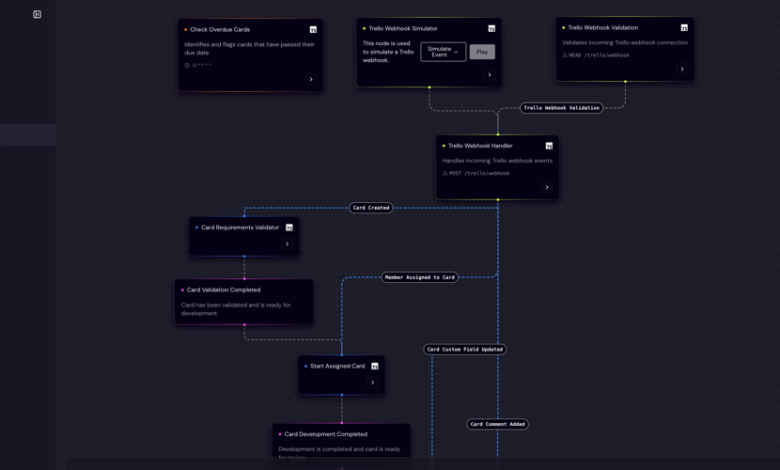Click the HEAD /trello/webhook endpoint text
The image size is (780, 470).
point(599,55)
